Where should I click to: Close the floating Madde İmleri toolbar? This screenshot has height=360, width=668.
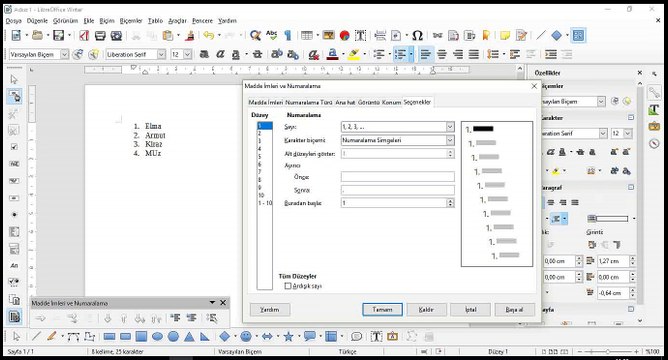223,302
